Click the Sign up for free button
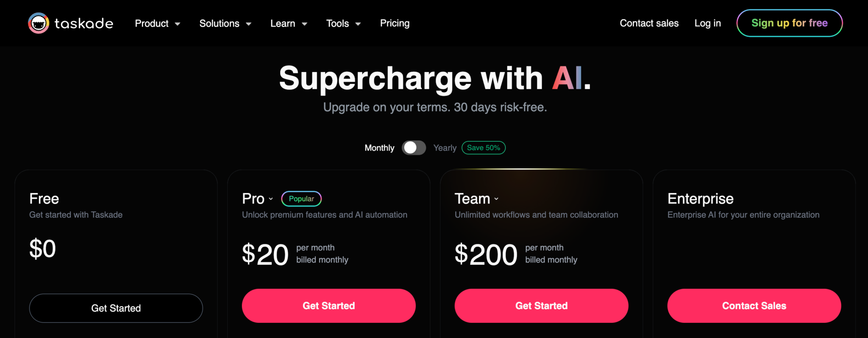The width and height of the screenshot is (868, 338). [x=789, y=23]
